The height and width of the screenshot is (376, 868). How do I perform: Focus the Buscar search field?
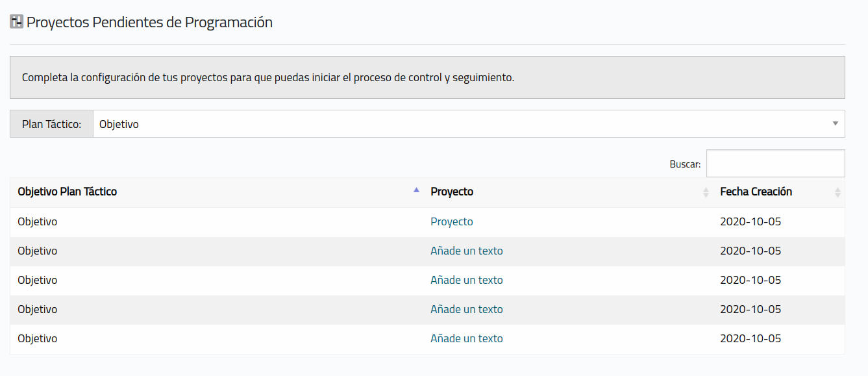(x=775, y=164)
